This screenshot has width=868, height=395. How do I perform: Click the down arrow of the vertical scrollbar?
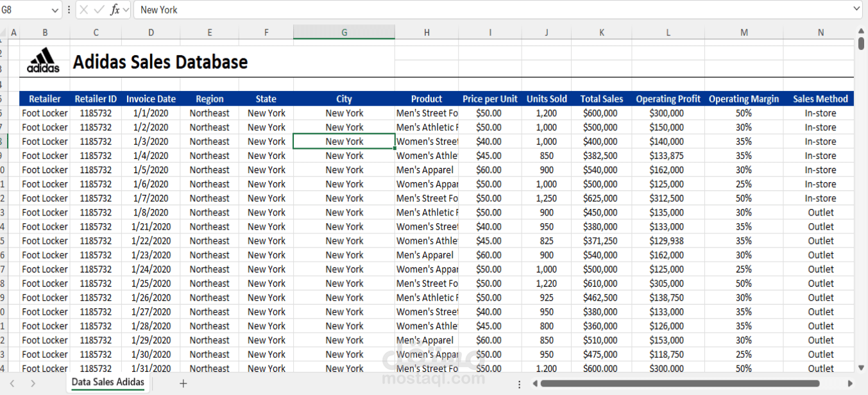point(861,367)
